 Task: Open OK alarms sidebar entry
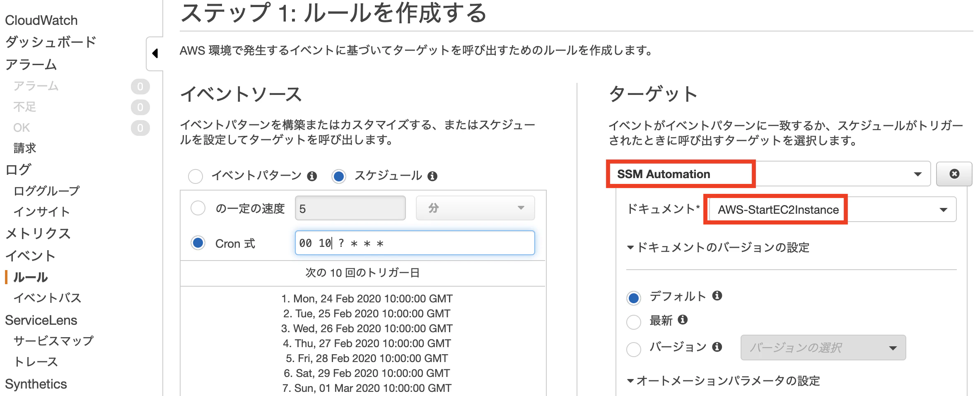[x=22, y=128]
